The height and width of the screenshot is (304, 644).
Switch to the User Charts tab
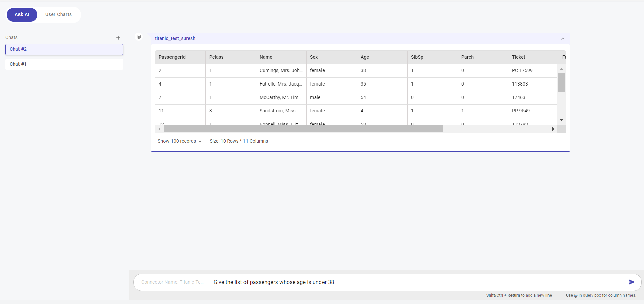(59, 15)
